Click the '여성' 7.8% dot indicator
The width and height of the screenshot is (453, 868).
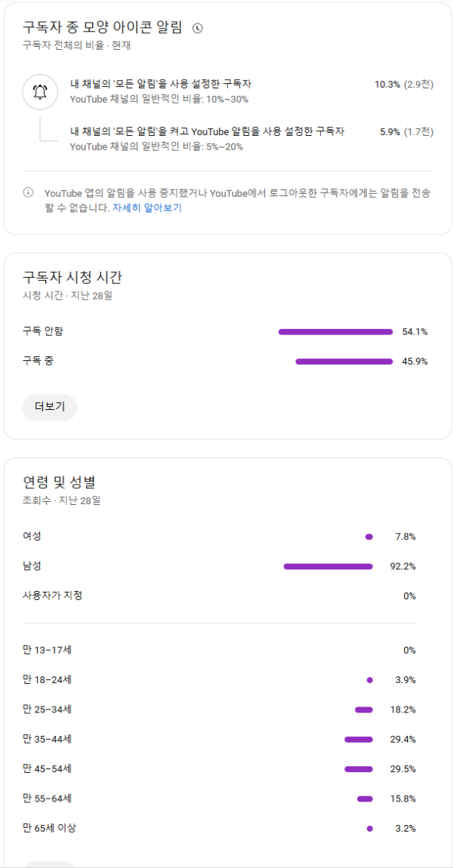pos(369,537)
